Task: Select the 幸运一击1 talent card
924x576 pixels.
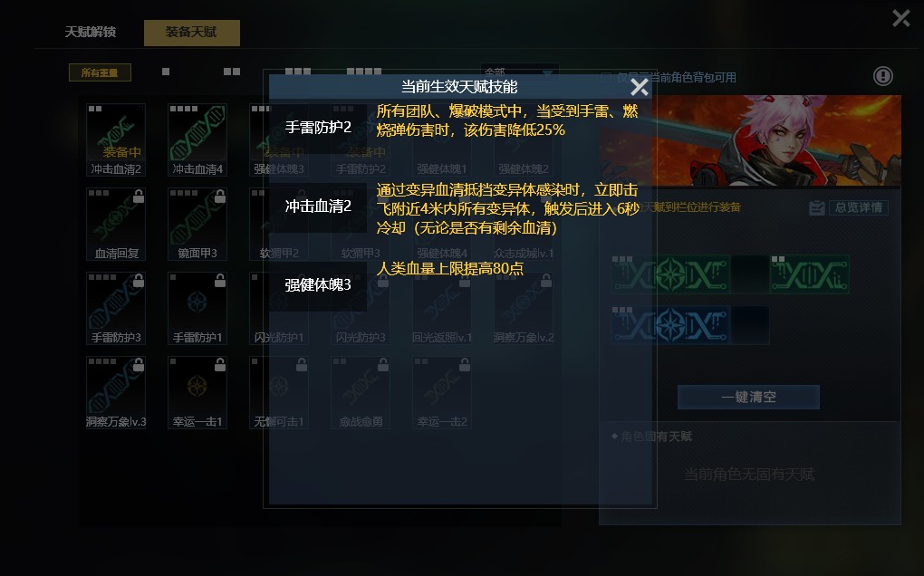Action: (197, 393)
